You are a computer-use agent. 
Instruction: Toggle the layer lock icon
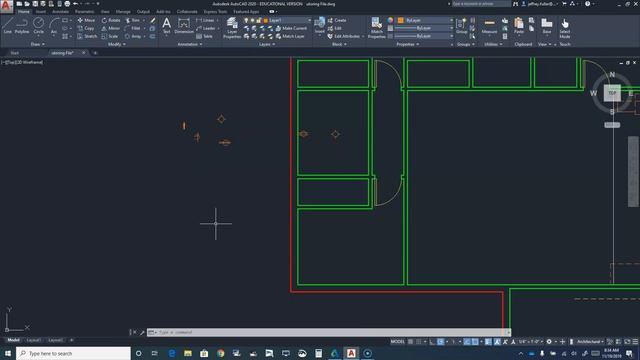259,20
